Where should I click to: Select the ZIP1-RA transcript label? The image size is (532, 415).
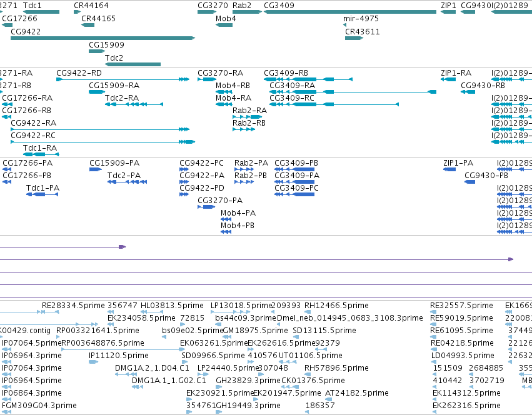point(456,73)
